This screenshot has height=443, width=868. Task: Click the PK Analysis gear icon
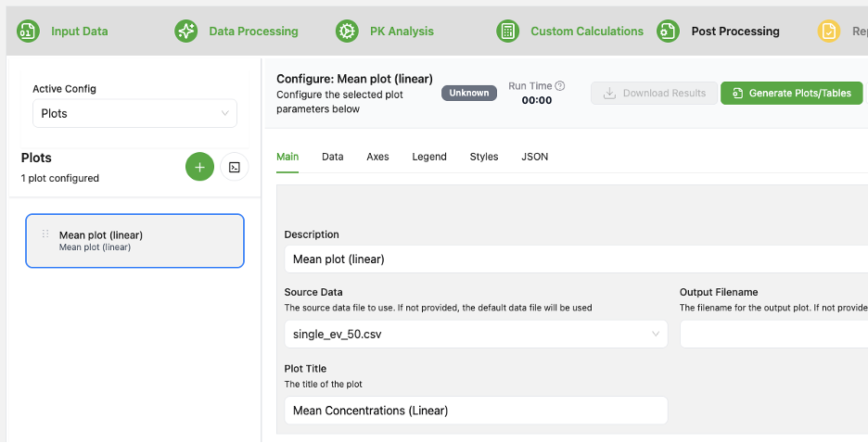pyautogui.click(x=347, y=32)
